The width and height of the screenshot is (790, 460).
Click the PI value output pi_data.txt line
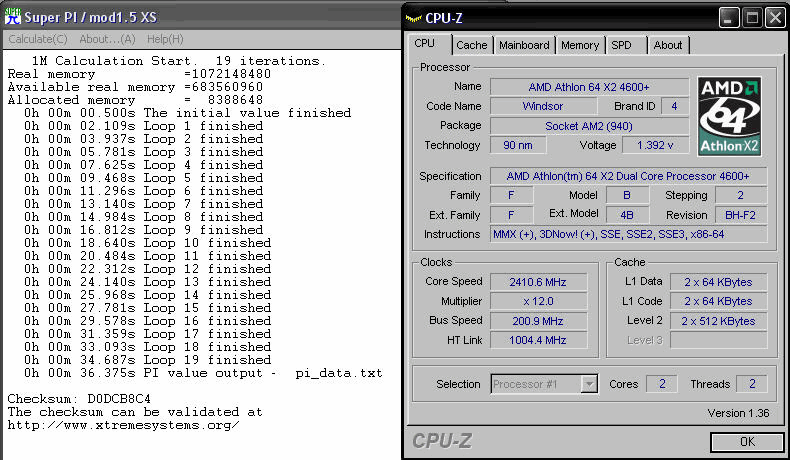point(204,373)
